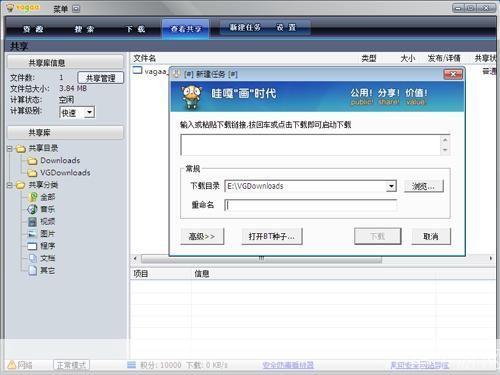Image resolution: width=500 pixels, height=375 pixels.
Task: Click the 视频 category icon
Action: coord(32,222)
